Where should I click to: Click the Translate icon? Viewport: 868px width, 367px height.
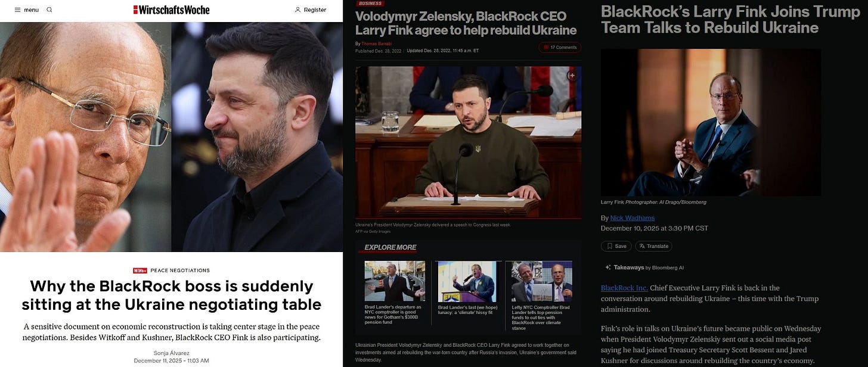642,246
